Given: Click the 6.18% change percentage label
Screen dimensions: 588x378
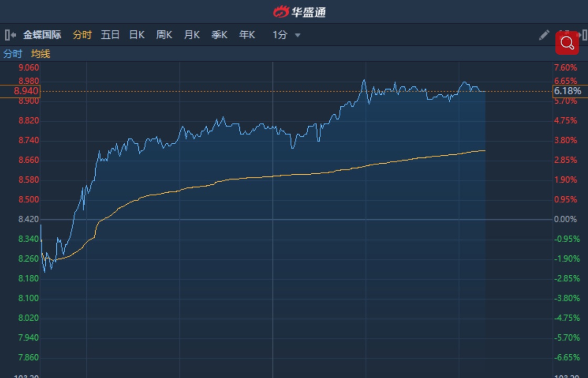Looking at the screenshot, I should tap(567, 91).
